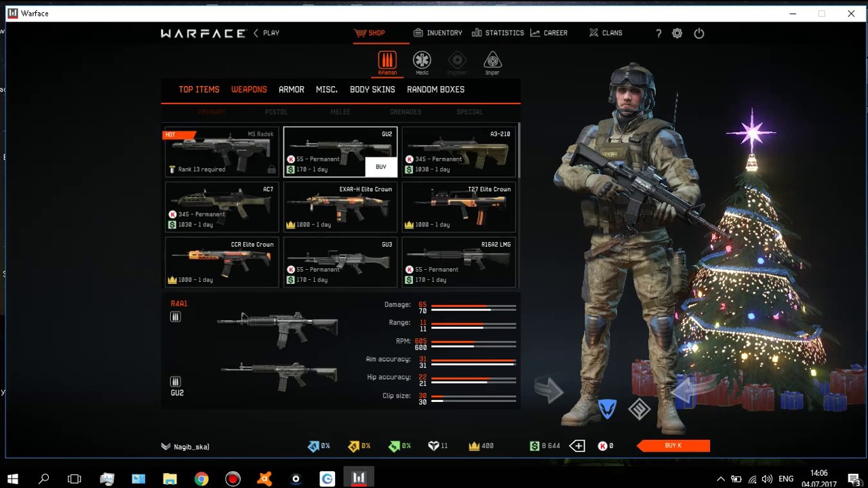
Task: Click the power quit icon
Action: pyautogui.click(x=699, y=33)
